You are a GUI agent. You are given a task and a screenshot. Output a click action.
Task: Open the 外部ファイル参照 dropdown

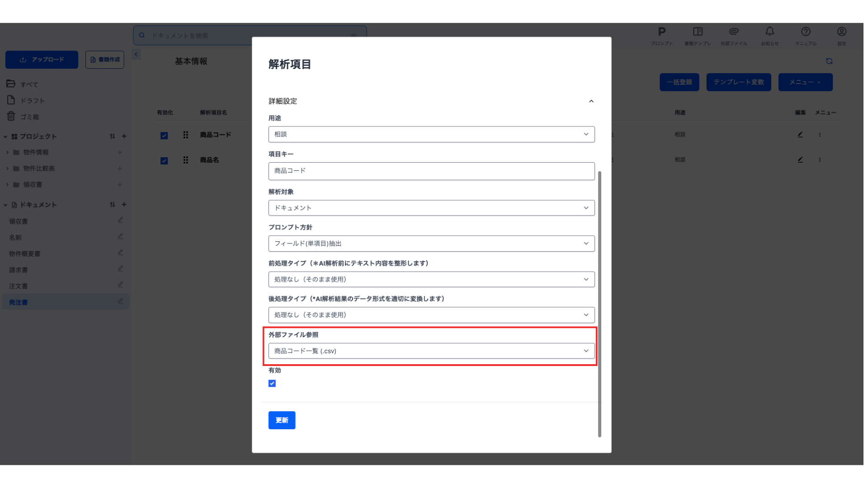pyautogui.click(x=431, y=351)
